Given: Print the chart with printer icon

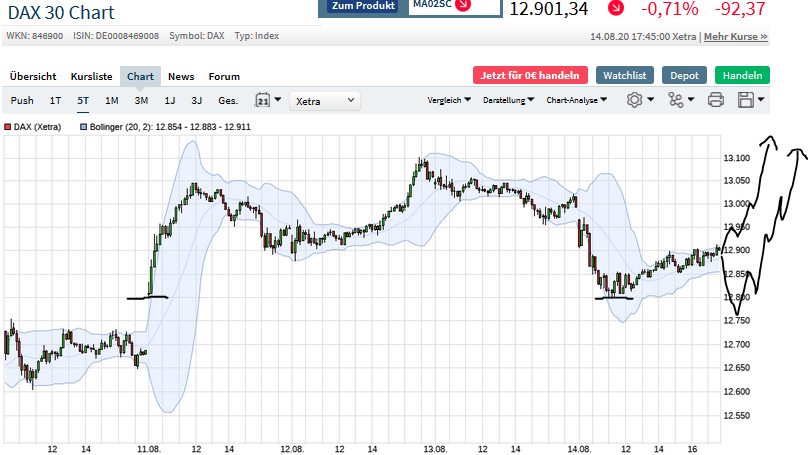Looking at the screenshot, I should tap(716, 100).
